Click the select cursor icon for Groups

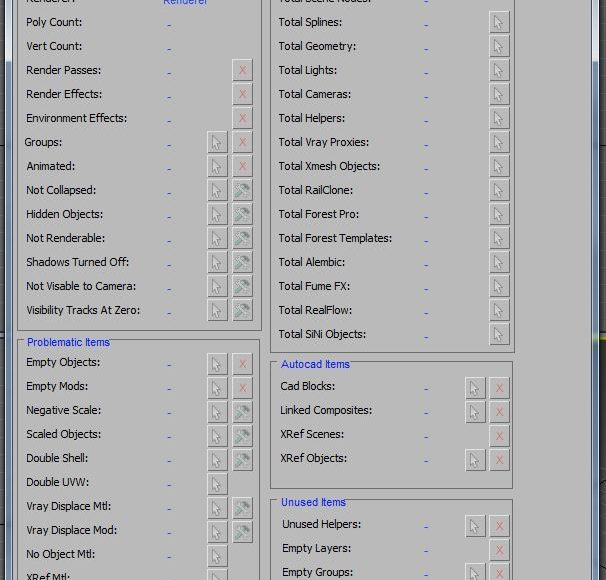[217, 142]
